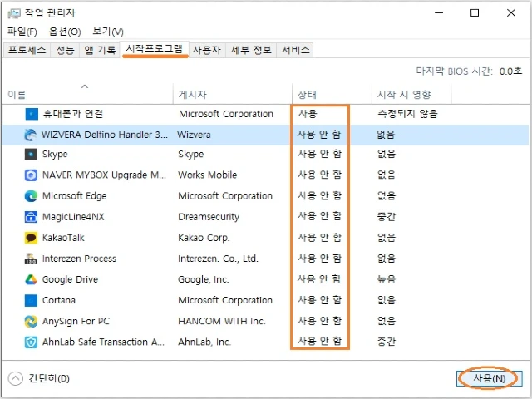Sort by 시작 시 영향 column header

pos(411,94)
